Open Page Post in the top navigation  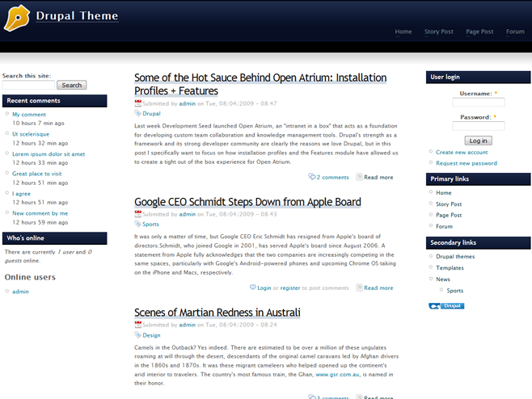tap(479, 31)
